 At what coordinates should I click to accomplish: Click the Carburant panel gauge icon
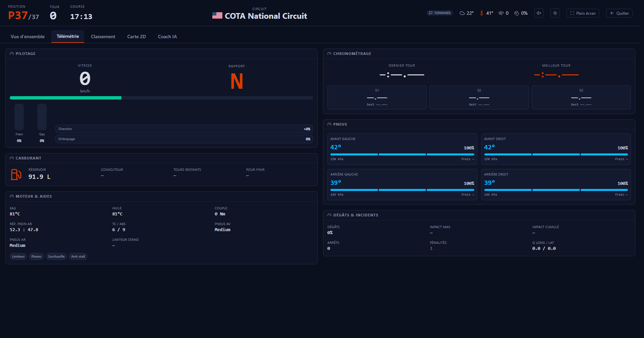[12, 158]
